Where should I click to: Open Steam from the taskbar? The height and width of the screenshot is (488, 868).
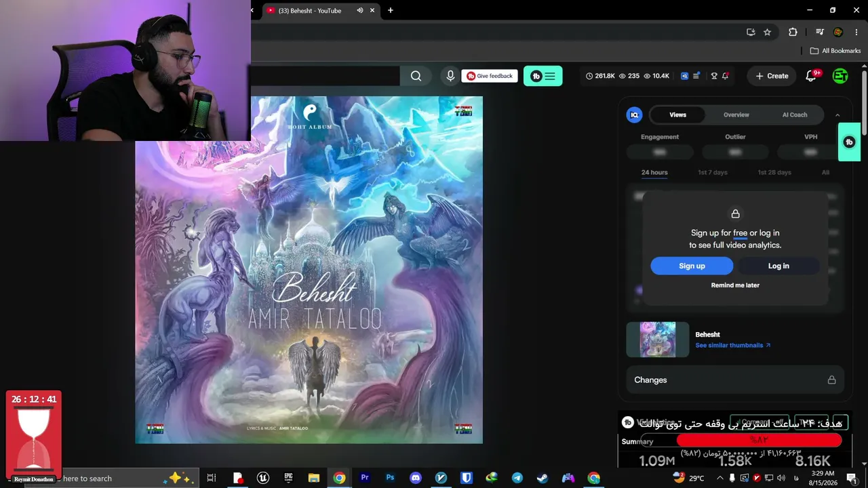[542, 478]
